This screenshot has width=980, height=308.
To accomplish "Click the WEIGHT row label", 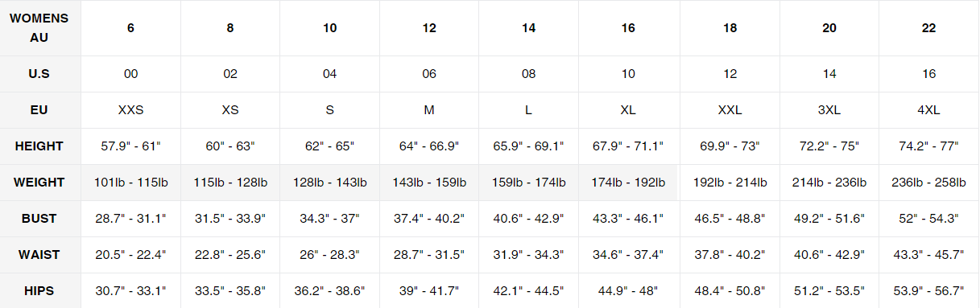I will pos(39,183).
